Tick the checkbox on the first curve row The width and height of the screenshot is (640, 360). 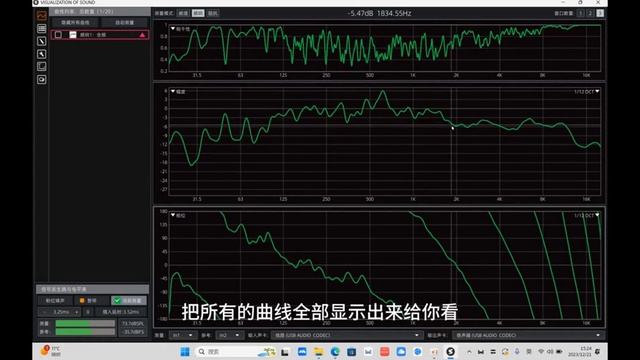[x=58, y=35]
